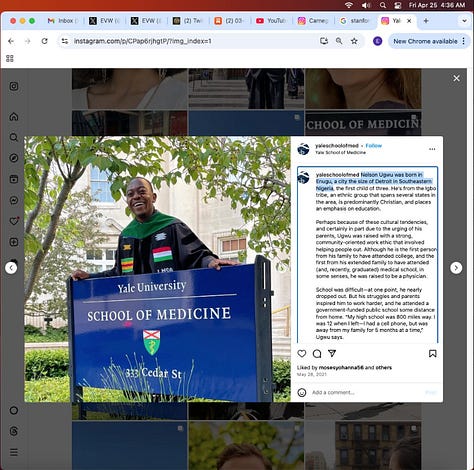Open Chrome tab search dropdown
Viewport: 474px width, 470px height.
(x=464, y=21)
